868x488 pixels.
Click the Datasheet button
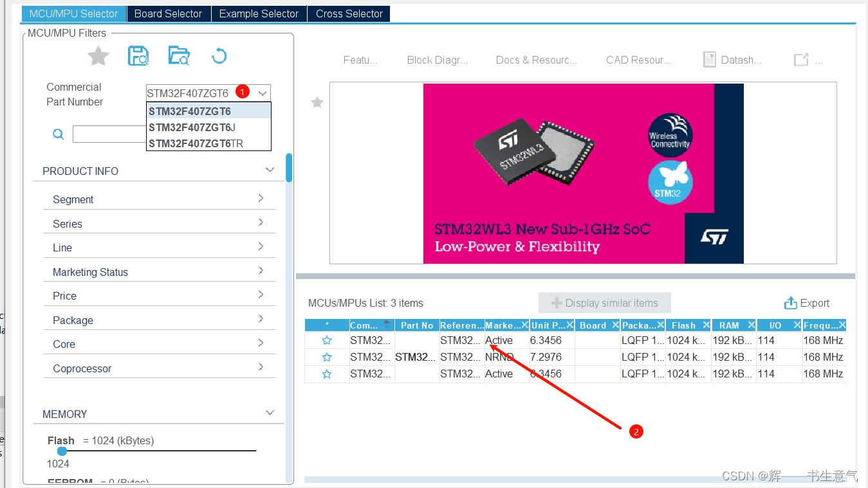[732, 60]
